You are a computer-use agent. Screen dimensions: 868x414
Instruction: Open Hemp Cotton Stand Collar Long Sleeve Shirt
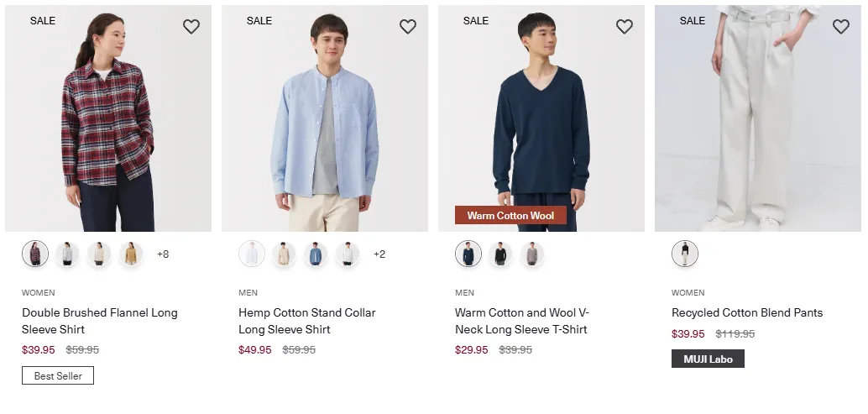click(x=307, y=321)
